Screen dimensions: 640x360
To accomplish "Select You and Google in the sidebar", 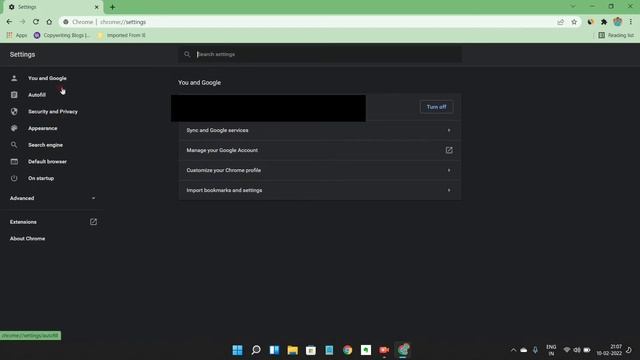I will [47, 78].
